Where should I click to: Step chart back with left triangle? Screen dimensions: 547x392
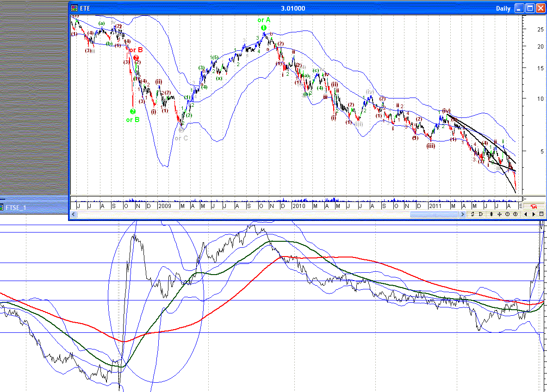pos(526,214)
